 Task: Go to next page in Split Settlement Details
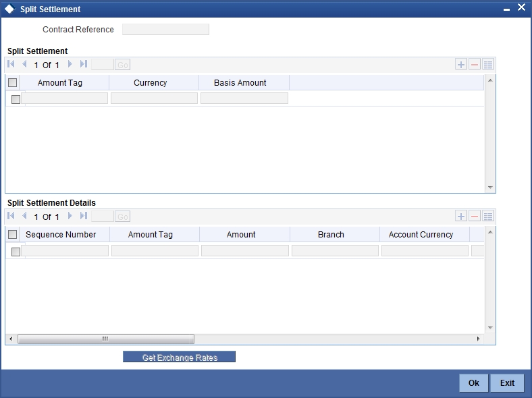tap(70, 216)
